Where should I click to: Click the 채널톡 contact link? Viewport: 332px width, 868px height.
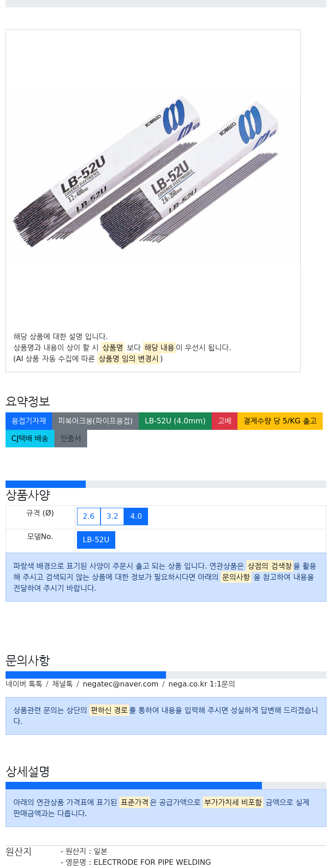(62, 684)
